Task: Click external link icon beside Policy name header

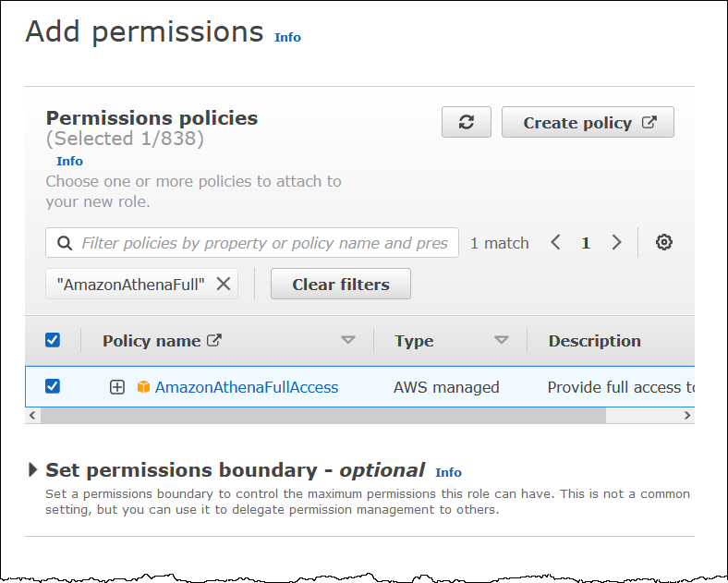Action: point(214,340)
